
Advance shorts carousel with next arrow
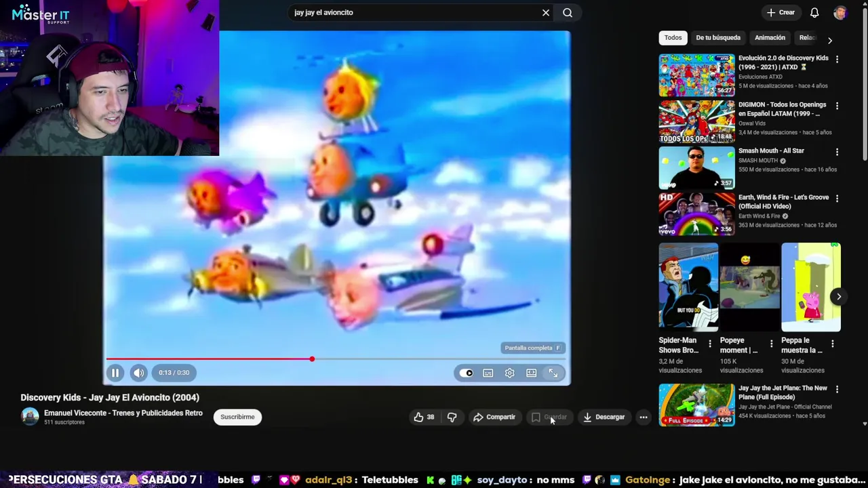pyautogui.click(x=839, y=297)
